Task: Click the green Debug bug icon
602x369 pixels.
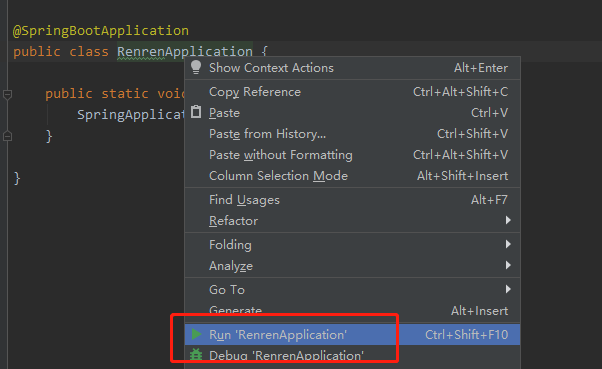Action: (x=196, y=354)
